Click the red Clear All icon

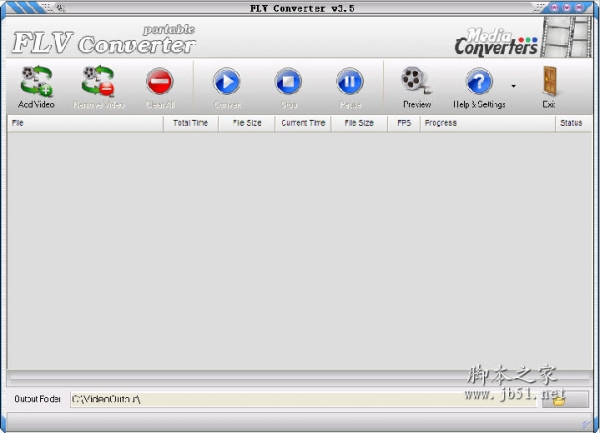pyautogui.click(x=160, y=81)
